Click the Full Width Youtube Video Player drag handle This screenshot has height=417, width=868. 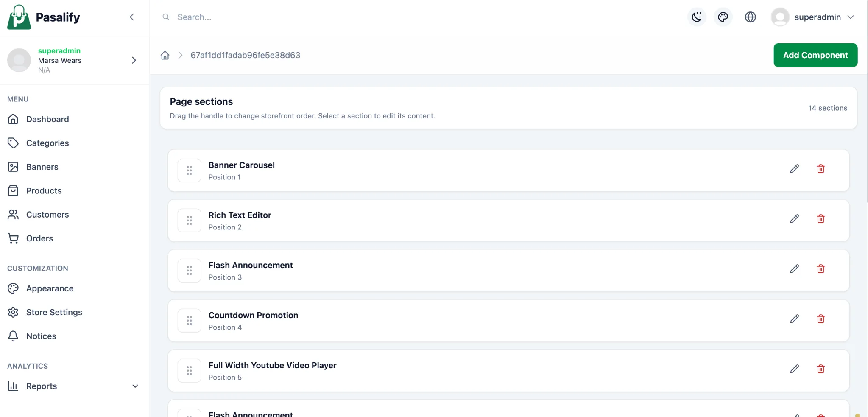[189, 371]
